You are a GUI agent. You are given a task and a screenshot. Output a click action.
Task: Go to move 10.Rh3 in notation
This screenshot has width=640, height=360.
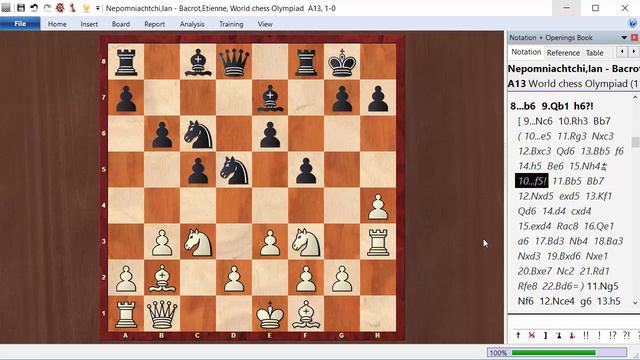pos(574,121)
